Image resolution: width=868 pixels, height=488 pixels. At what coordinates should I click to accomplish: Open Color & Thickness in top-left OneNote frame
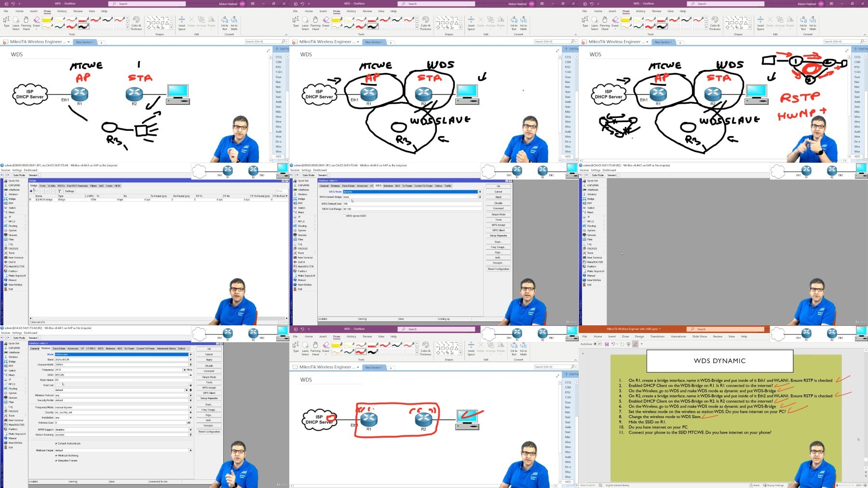[136, 23]
